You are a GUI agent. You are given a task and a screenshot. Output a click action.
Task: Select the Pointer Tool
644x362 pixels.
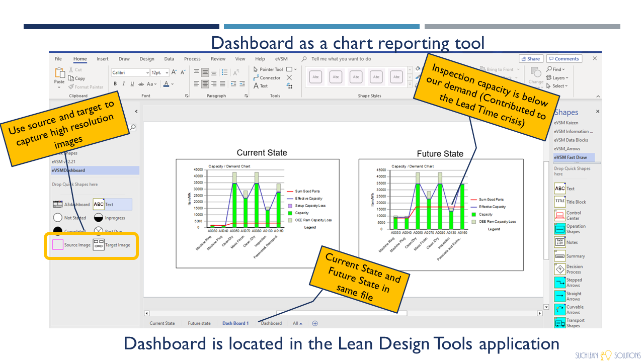[268, 69]
